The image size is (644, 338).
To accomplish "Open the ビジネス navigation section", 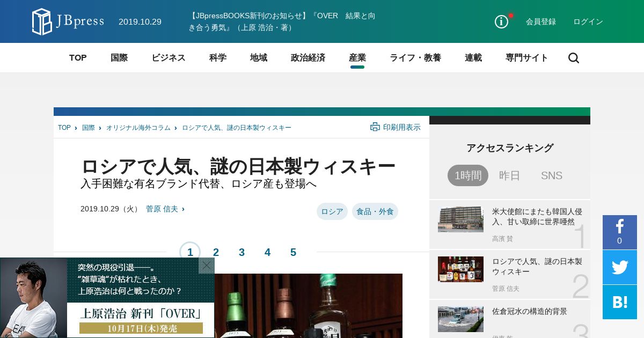I will pyautogui.click(x=169, y=58).
